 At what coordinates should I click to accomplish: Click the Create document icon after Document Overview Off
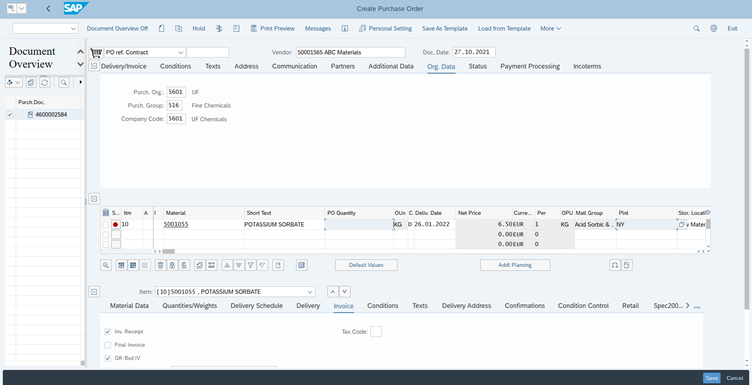pyautogui.click(x=162, y=28)
